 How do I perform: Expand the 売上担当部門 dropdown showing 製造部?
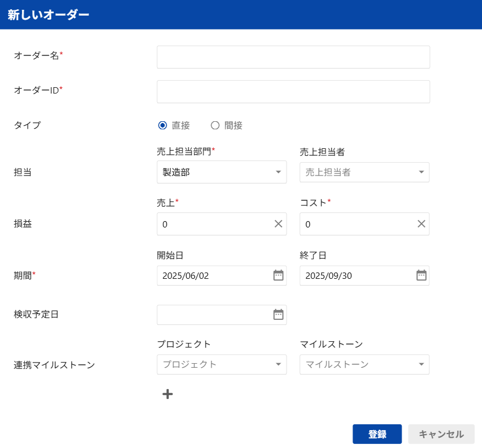pos(221,172)
